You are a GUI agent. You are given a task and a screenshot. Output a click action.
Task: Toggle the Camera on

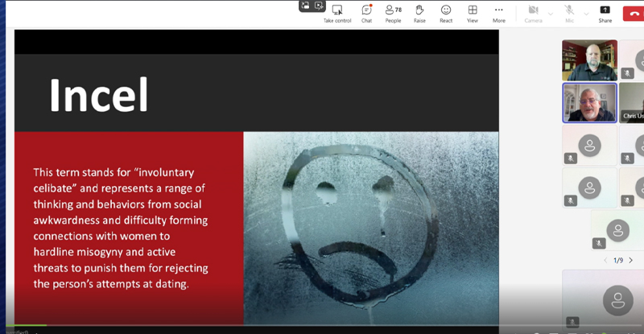(533, 14)
